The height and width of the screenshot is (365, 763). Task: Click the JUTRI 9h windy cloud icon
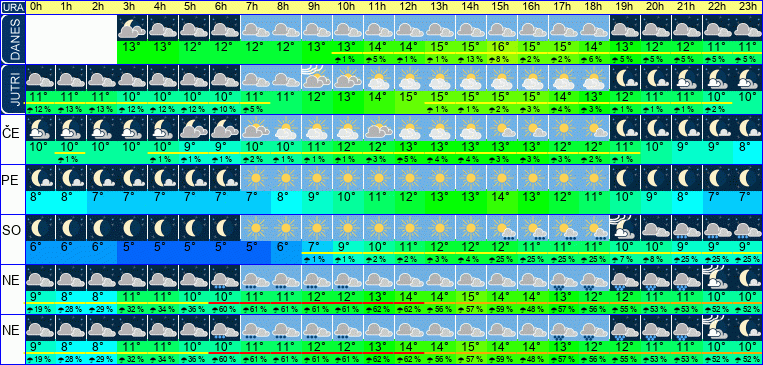tap(317, 78)
